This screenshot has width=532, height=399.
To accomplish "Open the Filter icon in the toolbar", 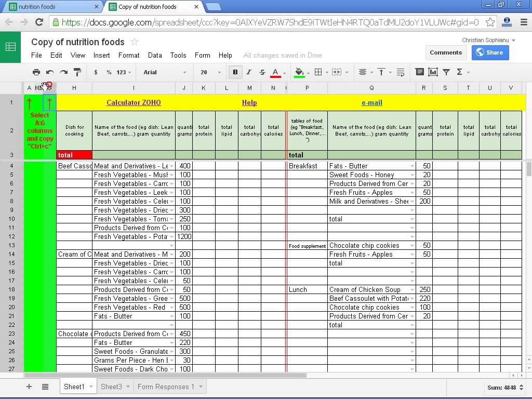I will [447, 72].
